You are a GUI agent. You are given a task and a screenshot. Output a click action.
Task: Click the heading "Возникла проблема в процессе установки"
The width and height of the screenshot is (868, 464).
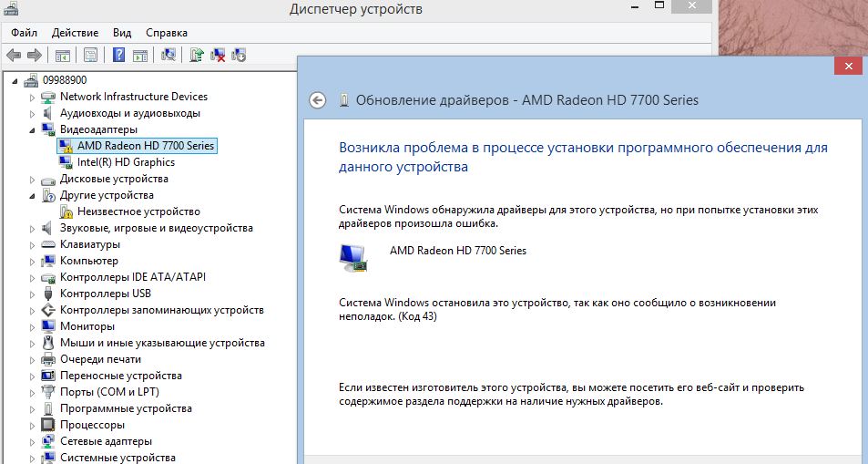pos(584,157)
